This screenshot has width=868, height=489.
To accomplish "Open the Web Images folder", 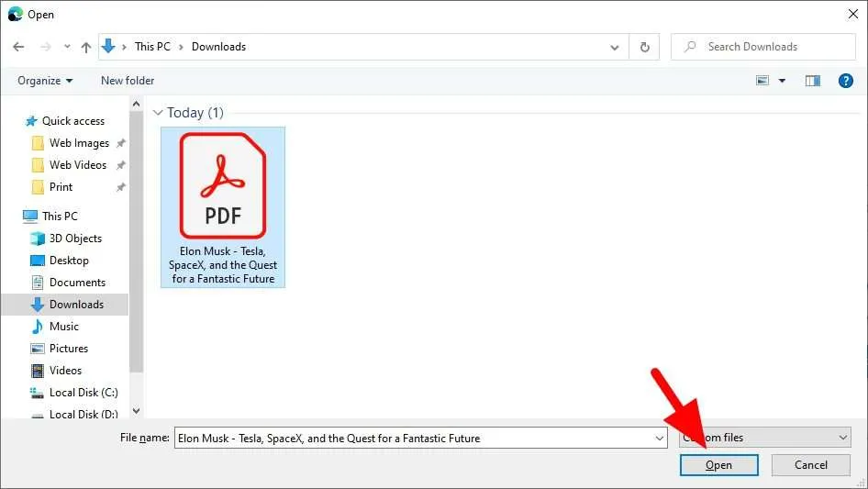I will pyautogui.click(x=79, y=143).
